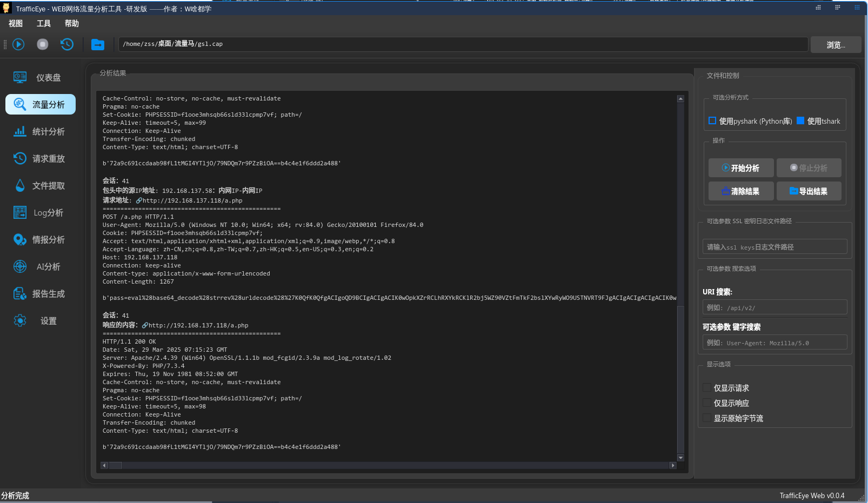Open the AI分析 panel
Viewport: 868px width, 503px height.
click(40, 266)
